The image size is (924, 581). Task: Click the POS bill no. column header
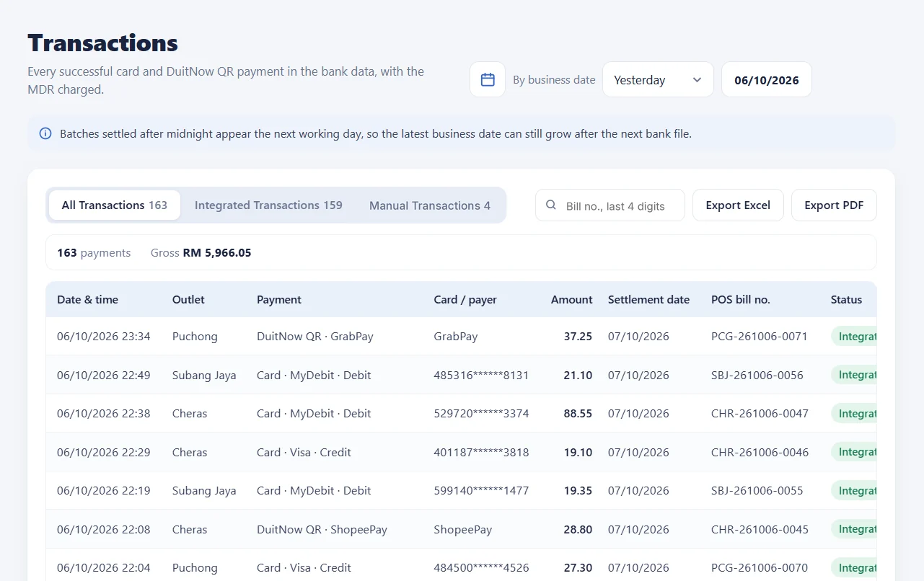(741, 300)
